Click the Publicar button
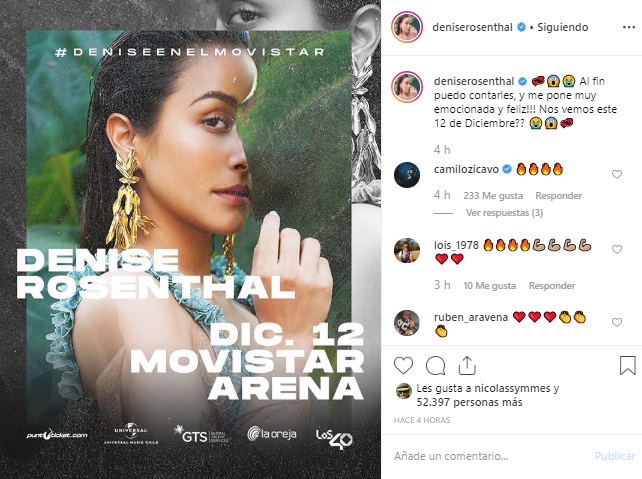Image resolution: width=642 pixels, height=479 pixels. pyautogui.click(x=615, y=456)
